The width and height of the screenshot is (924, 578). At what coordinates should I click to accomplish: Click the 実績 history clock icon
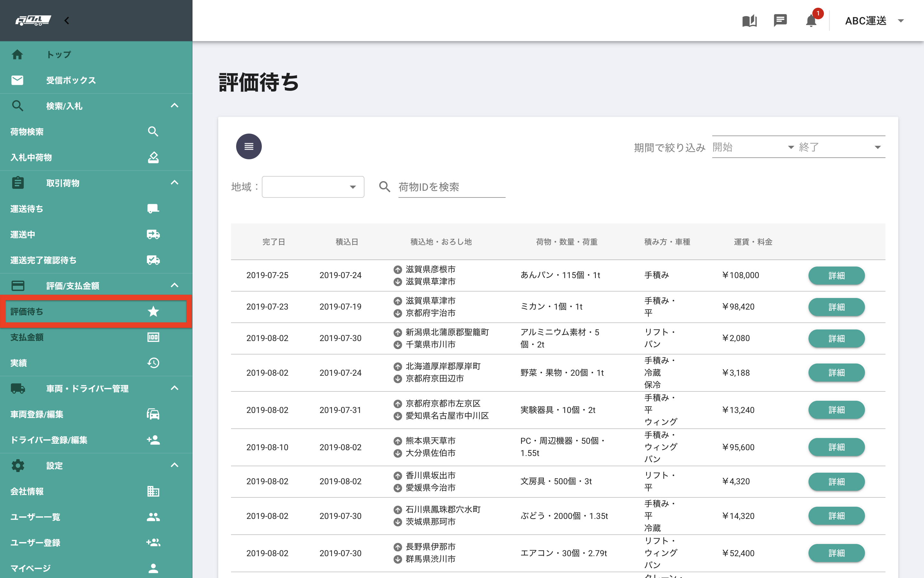pos(153,363)
